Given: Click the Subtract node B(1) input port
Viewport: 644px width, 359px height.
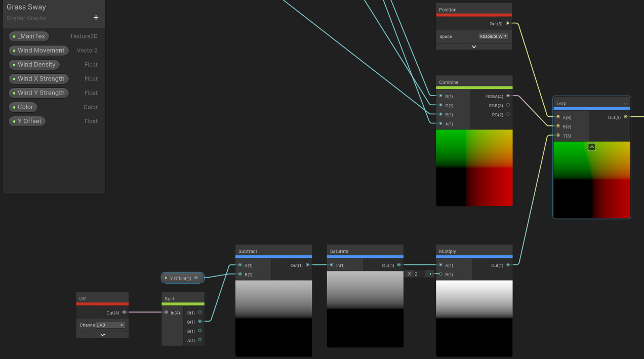Looking at the screenshot, I should (240, 274).
